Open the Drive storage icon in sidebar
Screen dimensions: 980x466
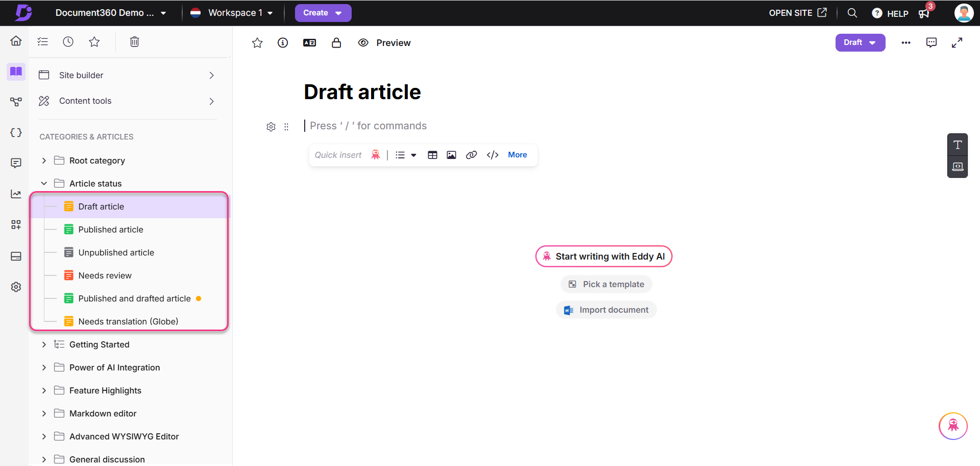coord(16,256)
